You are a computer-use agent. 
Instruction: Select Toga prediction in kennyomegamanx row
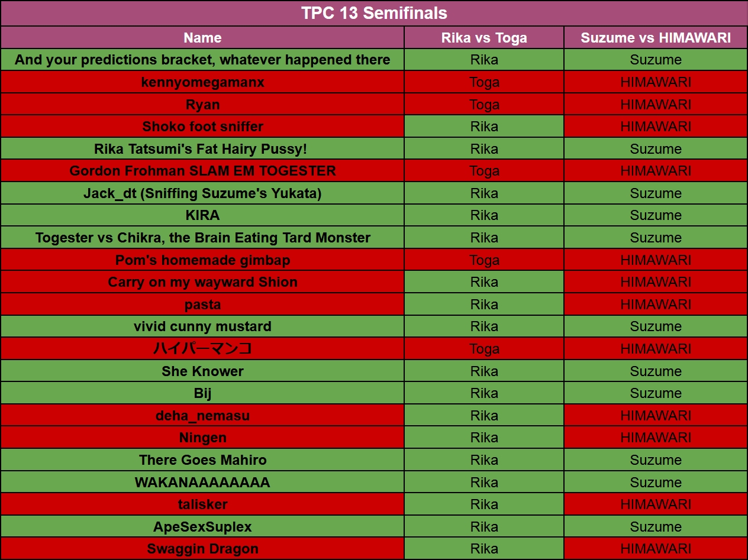pyautogui.click(x=484, y=82)
